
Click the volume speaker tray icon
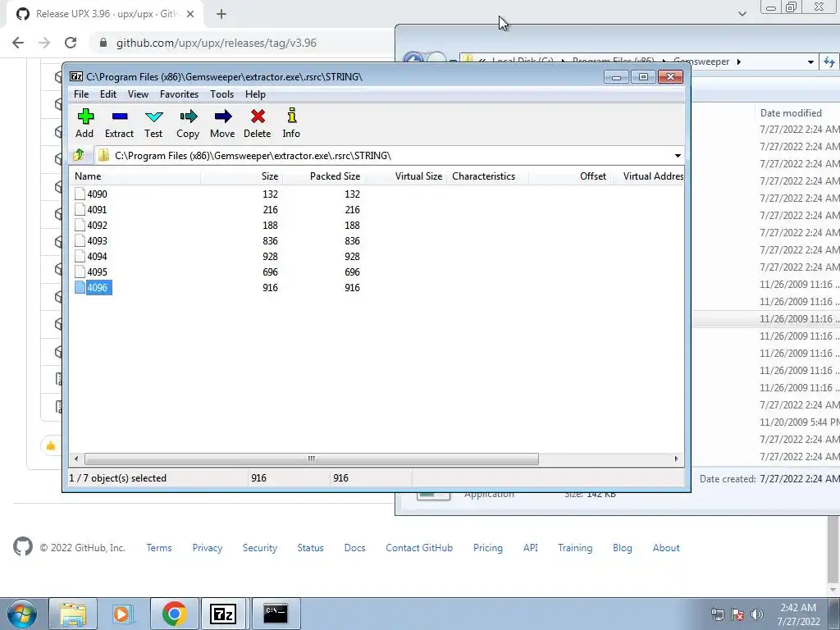coord(756,614)
